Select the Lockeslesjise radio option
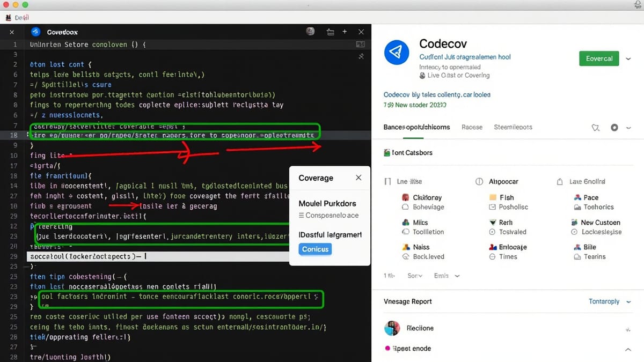 click(x=575, y=232)
